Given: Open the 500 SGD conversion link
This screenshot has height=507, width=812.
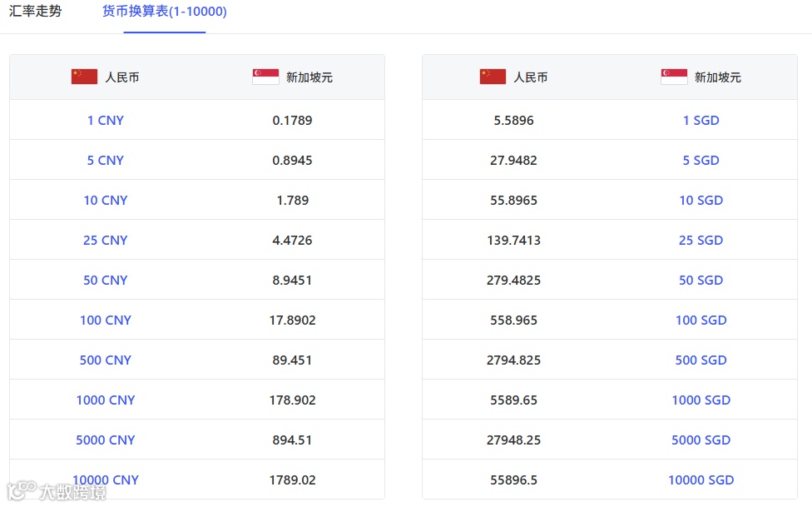Looking at the screenshot, I should pos(701,360).
